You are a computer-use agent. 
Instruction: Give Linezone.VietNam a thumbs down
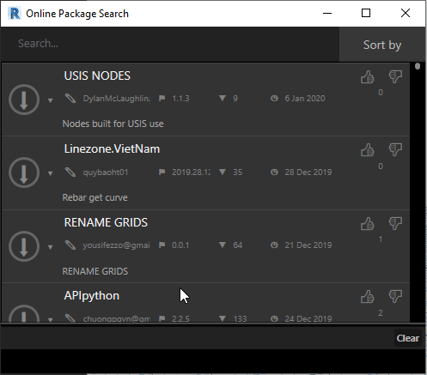(x=395, y=150)
